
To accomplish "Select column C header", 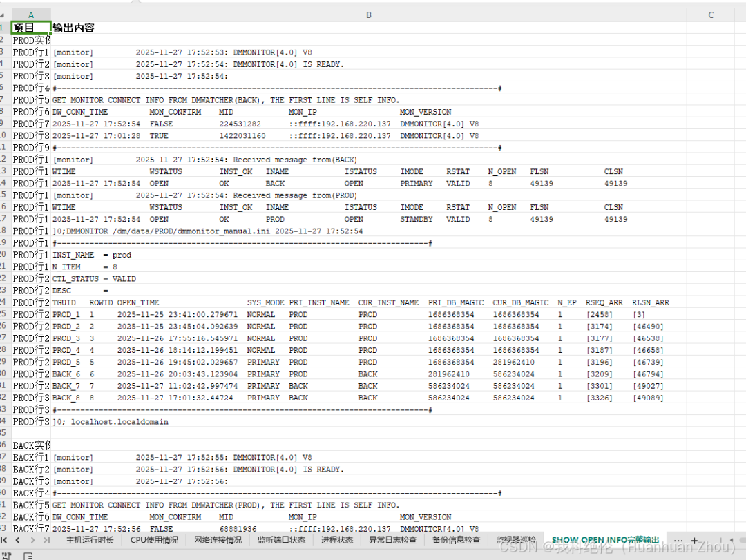I will [x=711, y=15].
